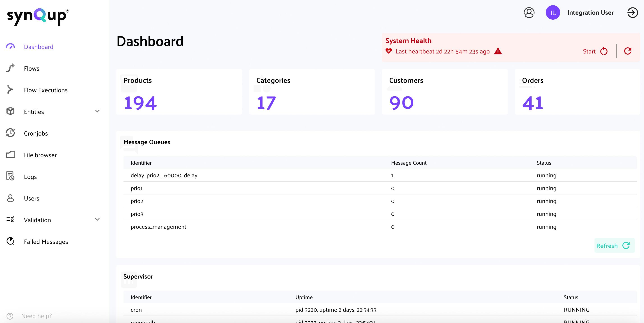Viewport: 644px width, 323px height.
Task: Select the process_management queue row
Action: click(x=158, y=227)
